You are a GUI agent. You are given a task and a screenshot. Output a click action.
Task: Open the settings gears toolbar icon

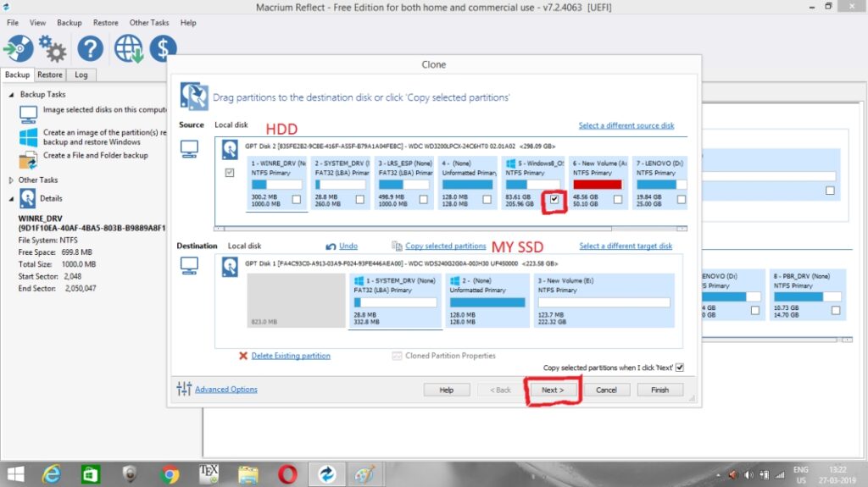pyautogui.click(x=53, y=49)
